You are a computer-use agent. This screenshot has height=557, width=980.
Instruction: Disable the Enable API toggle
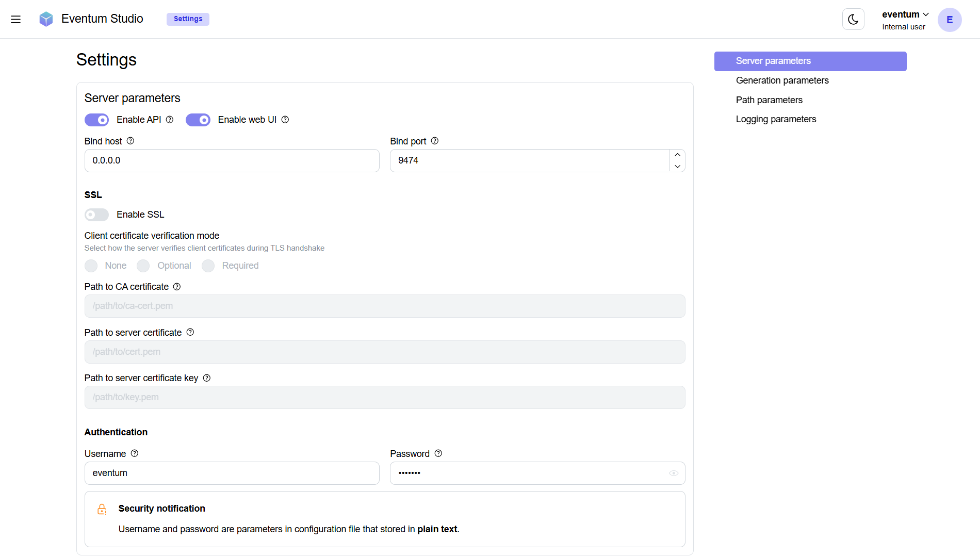96,120
